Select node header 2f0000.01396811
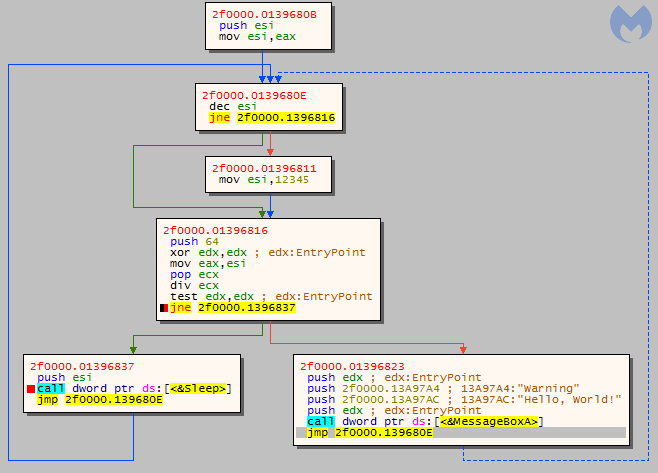 [258, 168]
